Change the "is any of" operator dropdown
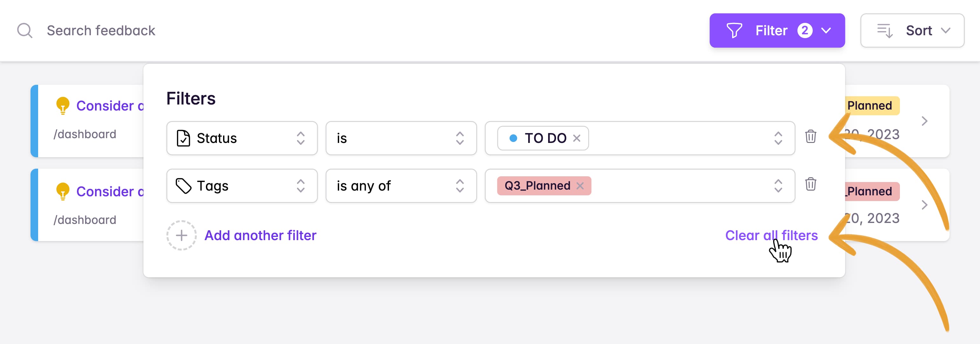 (x=401, y=186)
